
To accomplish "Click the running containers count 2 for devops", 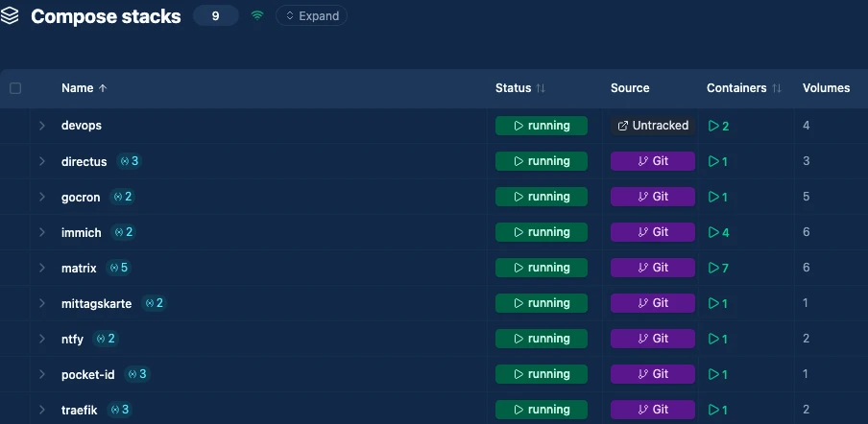I will pos(718,126).
